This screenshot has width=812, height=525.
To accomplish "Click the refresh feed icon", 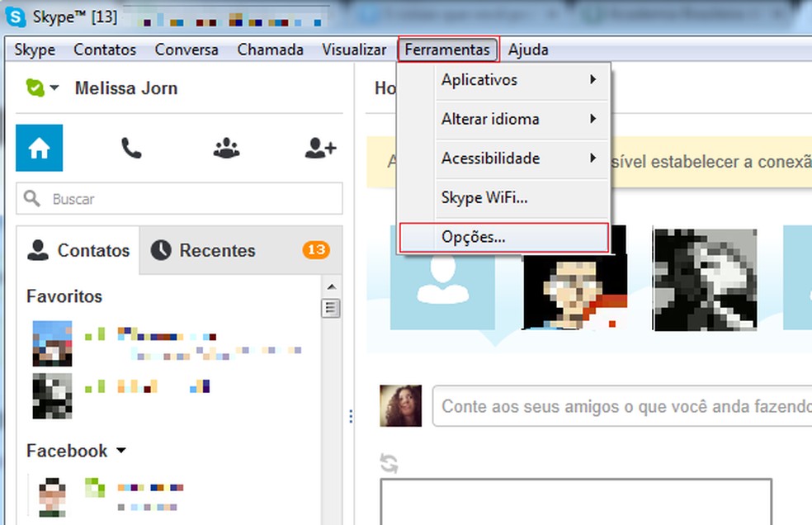I will coord(389,463).
